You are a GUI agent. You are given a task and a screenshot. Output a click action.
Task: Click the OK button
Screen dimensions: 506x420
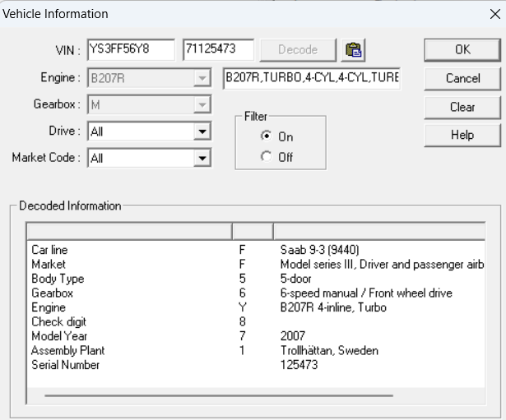[x=462, y=49]
